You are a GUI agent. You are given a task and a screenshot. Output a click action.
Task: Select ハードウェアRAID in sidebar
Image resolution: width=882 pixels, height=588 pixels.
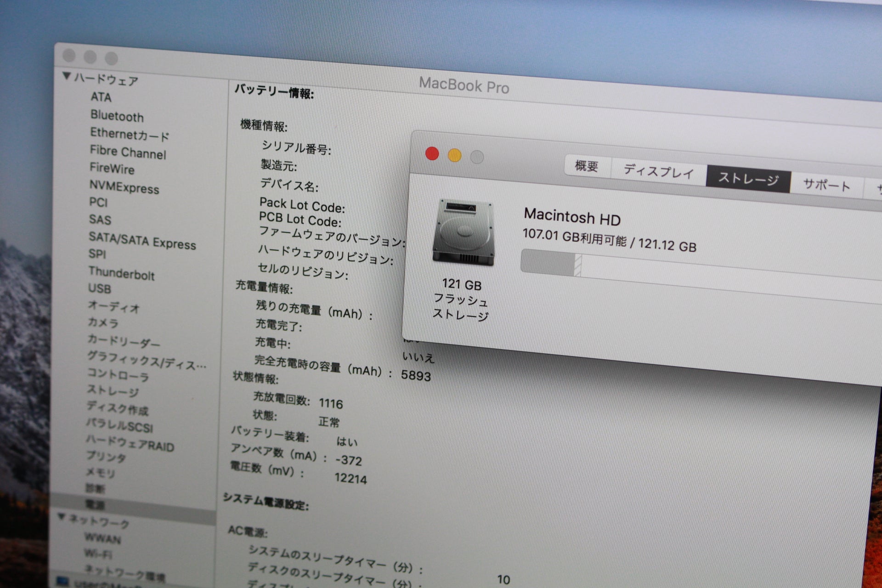click(x=130, y=443)
